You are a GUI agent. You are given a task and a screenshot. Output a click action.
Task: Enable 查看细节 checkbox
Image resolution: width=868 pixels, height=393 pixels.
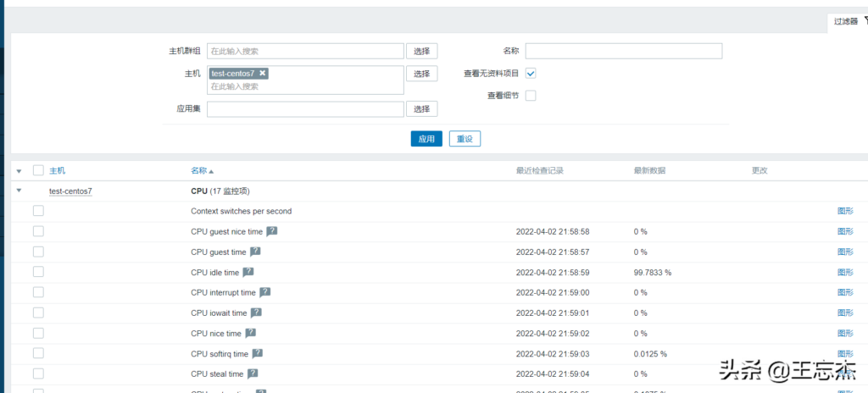pos(531,96)
